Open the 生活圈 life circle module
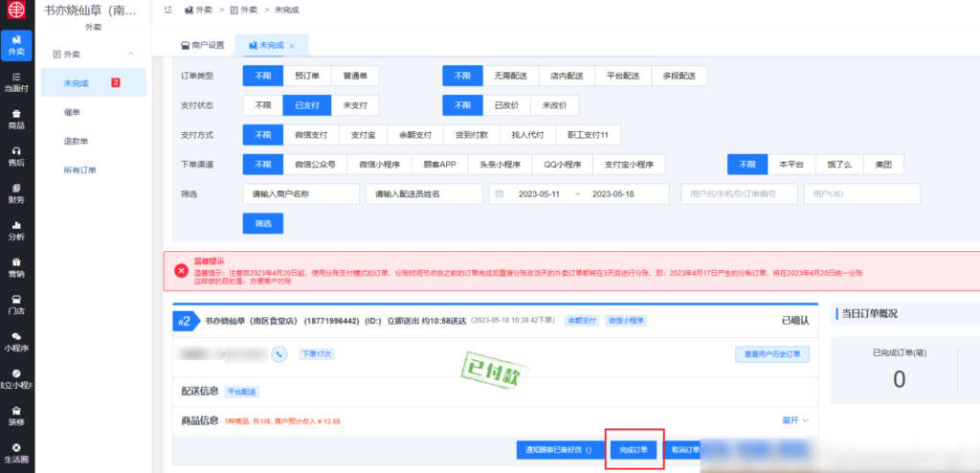The height and width of the screenshot is (473, 980). coord(17,452)
